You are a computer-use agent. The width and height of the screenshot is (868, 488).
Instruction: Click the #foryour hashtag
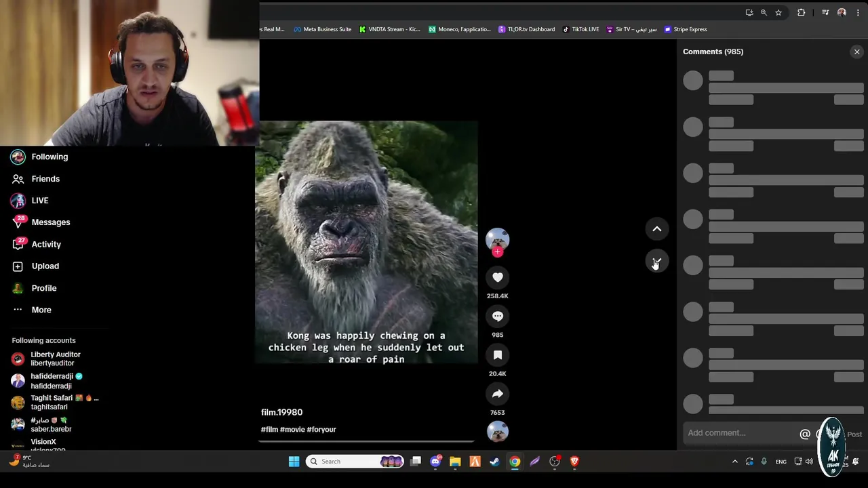(321, 429)
